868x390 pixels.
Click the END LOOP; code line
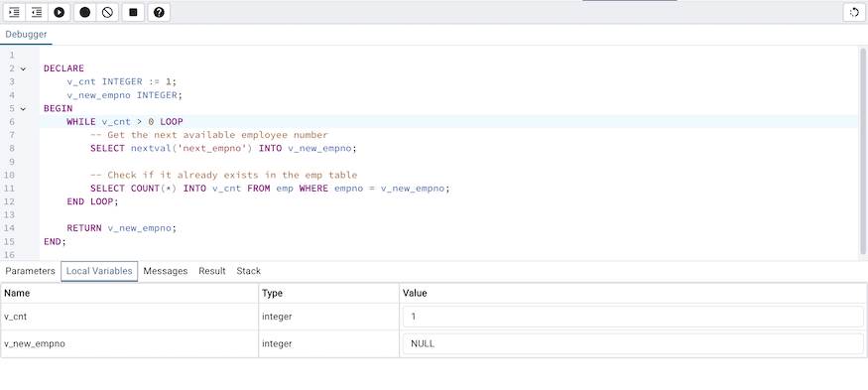pyautogui.click(x=93, y=201)
